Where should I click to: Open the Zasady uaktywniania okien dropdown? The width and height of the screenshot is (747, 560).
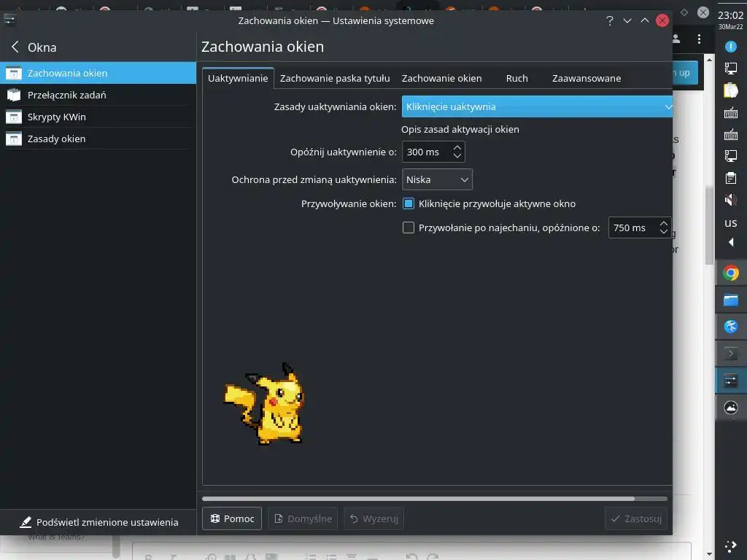tap(537, 106)
